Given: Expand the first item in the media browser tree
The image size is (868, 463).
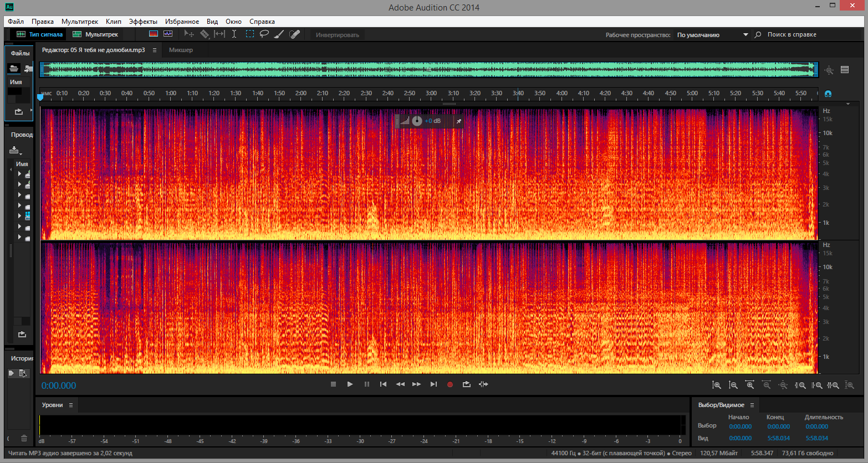Looking at the screenshot, I should 19,174.
